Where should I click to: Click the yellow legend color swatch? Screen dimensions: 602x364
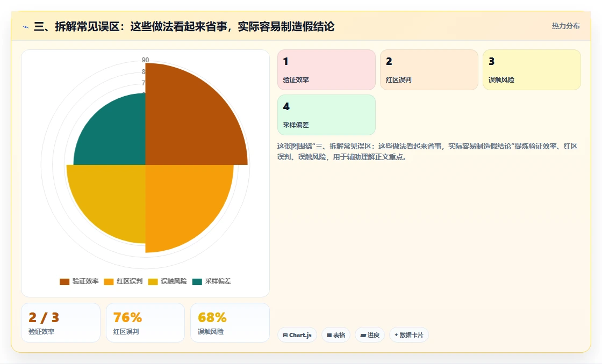(153, 281)
